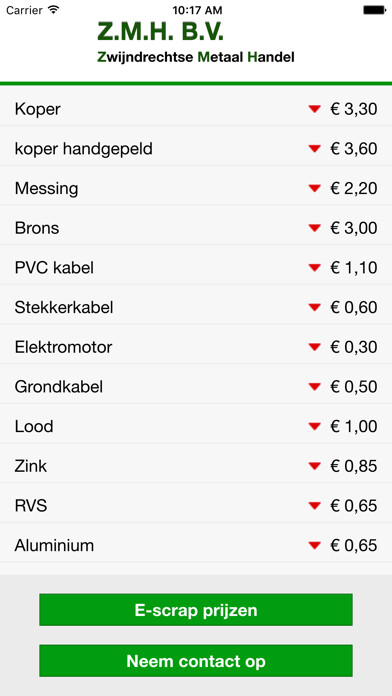Tap the red arrow beside Lood price
This screenshot has width=392, height=696.
(x=314, y=426)
